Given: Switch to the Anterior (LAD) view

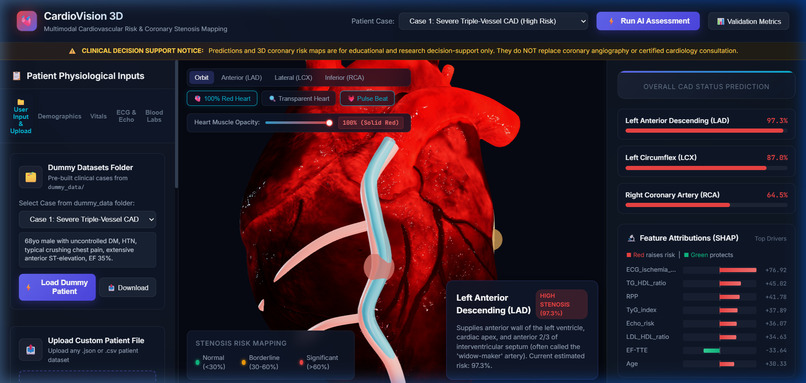Looking at the screenshot, I should (x=242, y=78).
